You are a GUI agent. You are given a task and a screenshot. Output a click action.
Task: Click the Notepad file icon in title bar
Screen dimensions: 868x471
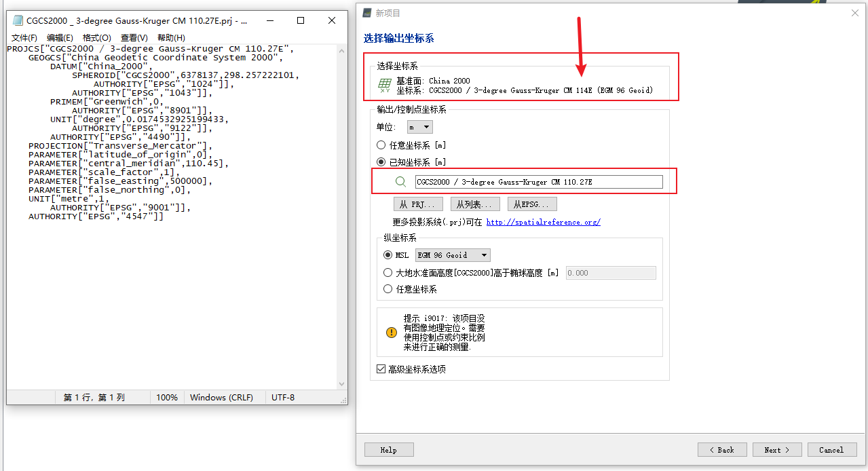(x=18, y=21)
